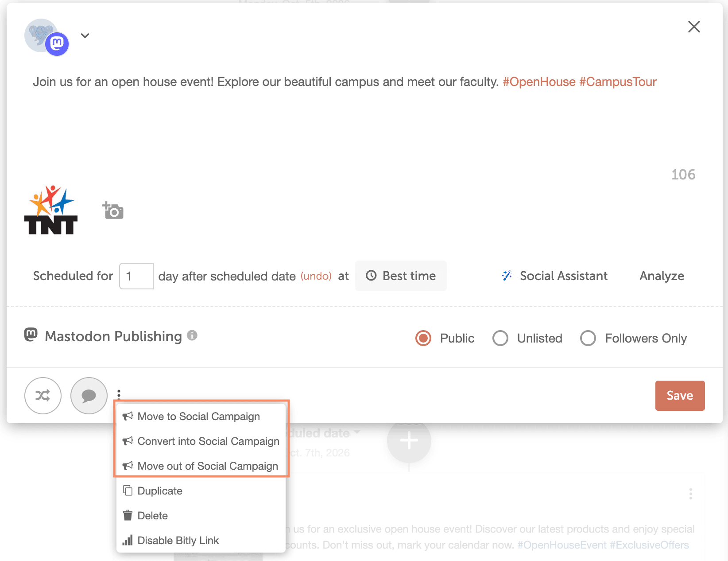Click the background post's three-dot menu
728x561 pixels.
pos(690,494)
